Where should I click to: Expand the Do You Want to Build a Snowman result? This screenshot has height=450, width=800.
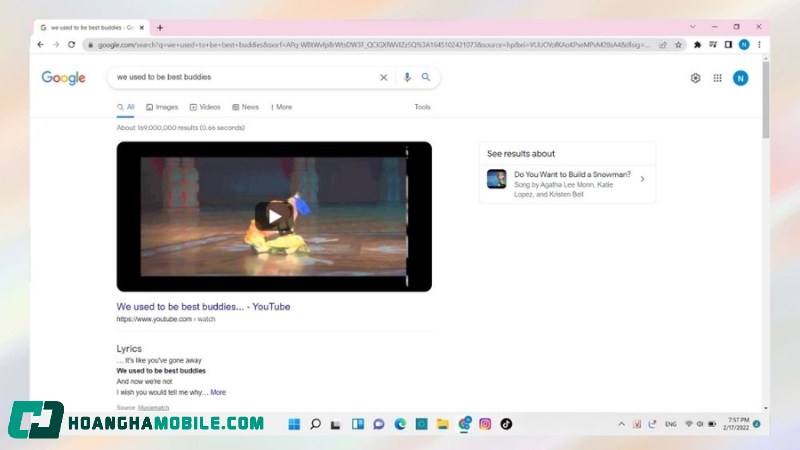[642, 179]
